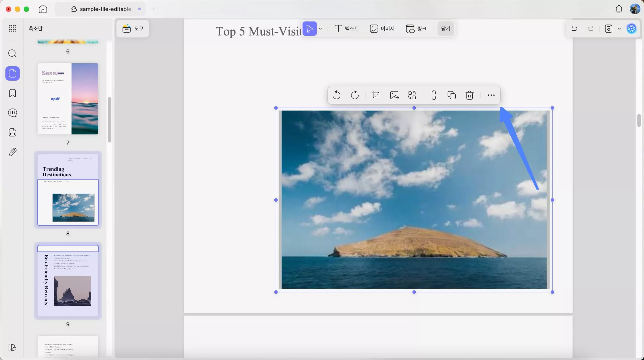The width and height of the screenshot is (644, 360).
Task: Crop the selected image
Action: (376, 95)
